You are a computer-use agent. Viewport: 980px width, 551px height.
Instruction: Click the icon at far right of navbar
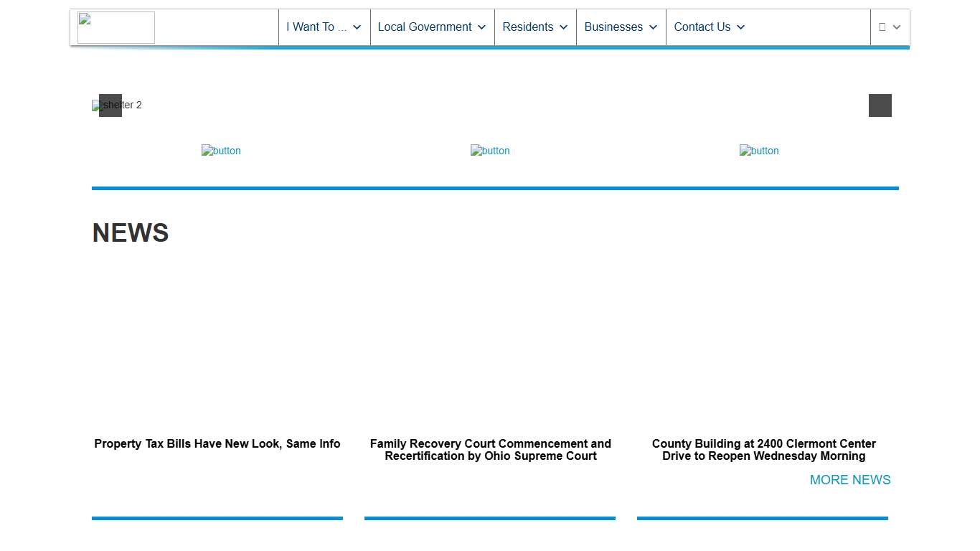889,27
